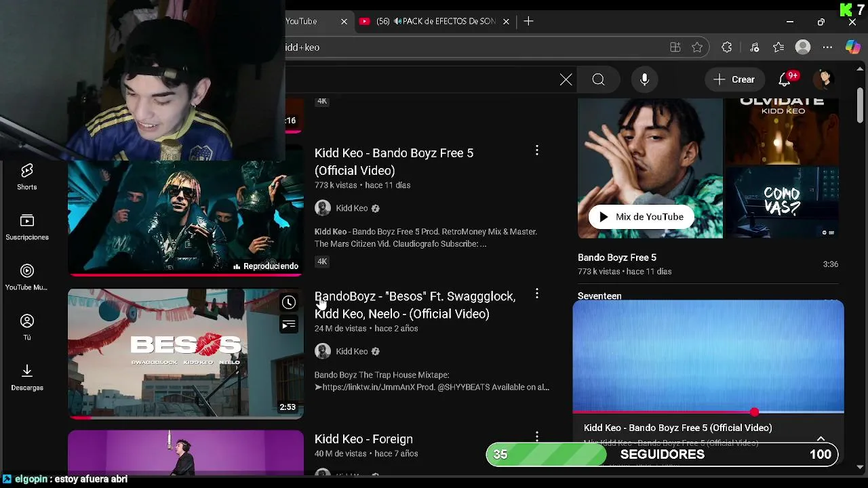This screenshot has width=868, height=488.
Task: Open the COMO VAS? thumbnail
Action: click(x=782, y=203)
